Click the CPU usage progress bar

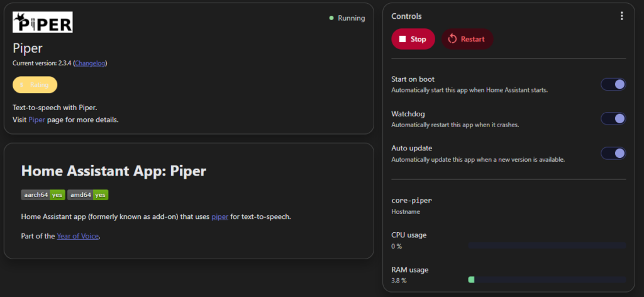pos(547,245)
